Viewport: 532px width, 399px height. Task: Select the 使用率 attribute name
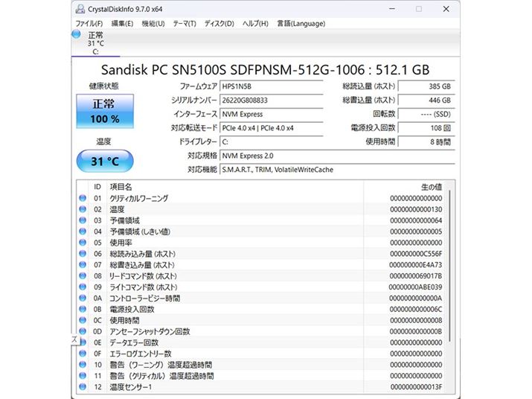[121, 243]
